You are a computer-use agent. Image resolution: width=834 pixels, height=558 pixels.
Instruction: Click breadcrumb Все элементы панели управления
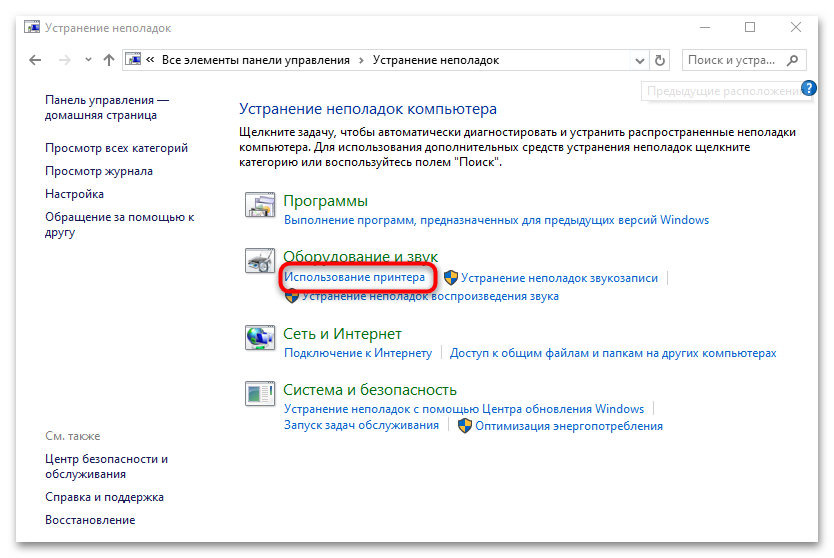tap(255, 60)
